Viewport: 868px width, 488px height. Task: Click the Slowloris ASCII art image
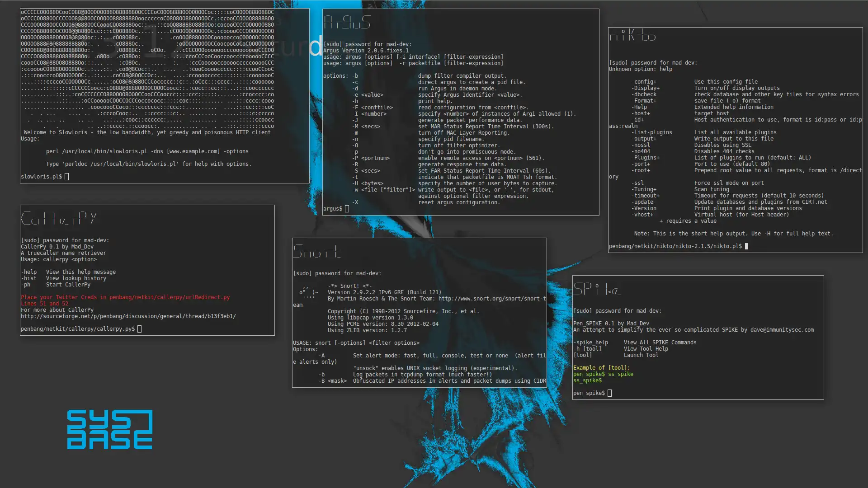coord(147,69)
